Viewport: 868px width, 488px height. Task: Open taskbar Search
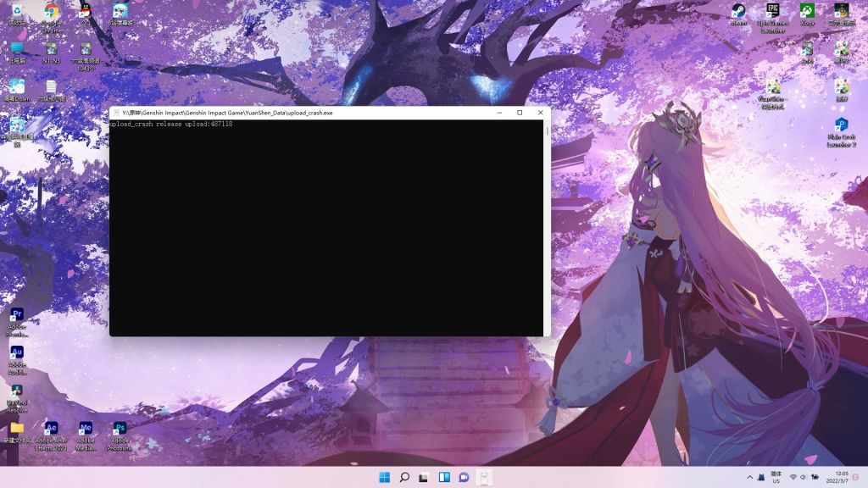pyautogui.click(x=404, y=477)
